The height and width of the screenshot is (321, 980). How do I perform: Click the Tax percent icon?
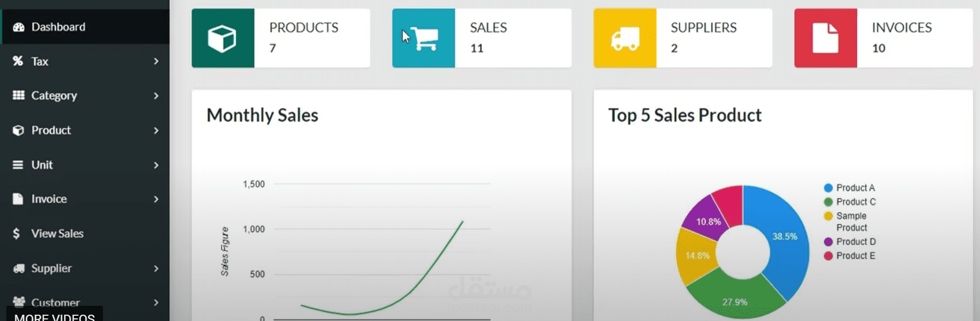click(18, 61)
